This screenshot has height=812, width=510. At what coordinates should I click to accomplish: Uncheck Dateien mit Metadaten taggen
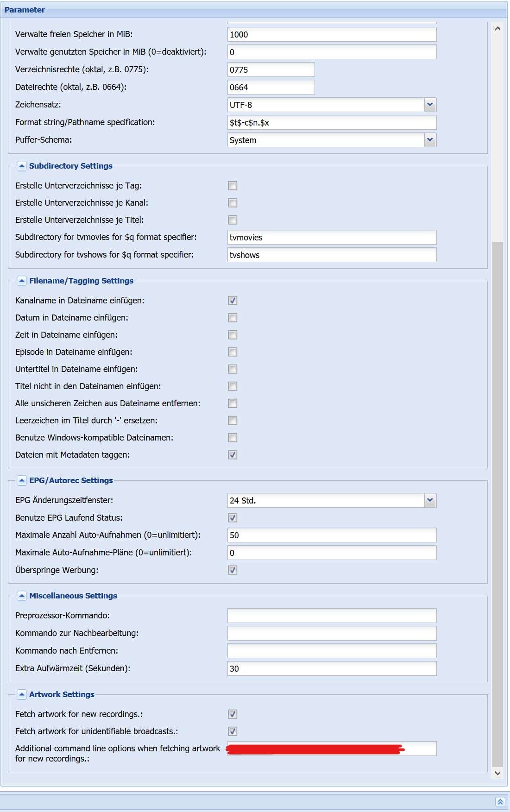(x=233, y=455)
